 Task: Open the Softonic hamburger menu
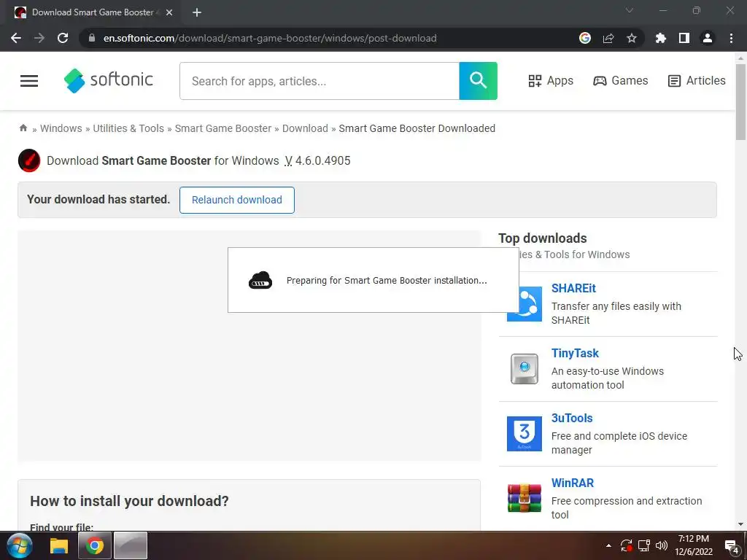point(29,81)
